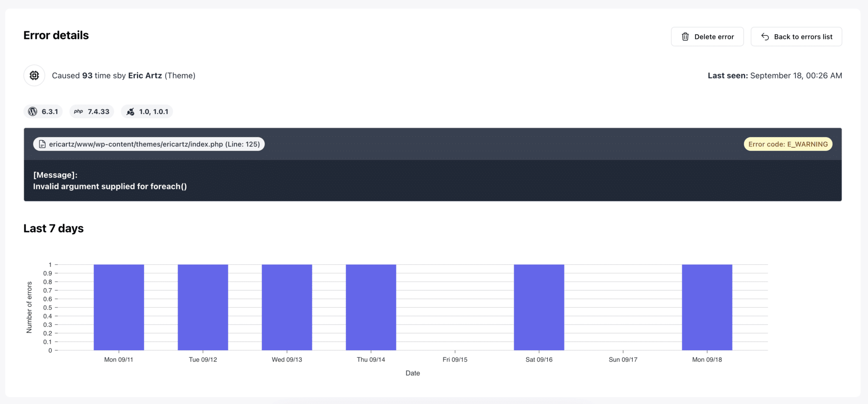This screenshot has height=404, width=868.
Task: Click the Mon 09/18 bar in chart
Action: [x=707, y=307]
